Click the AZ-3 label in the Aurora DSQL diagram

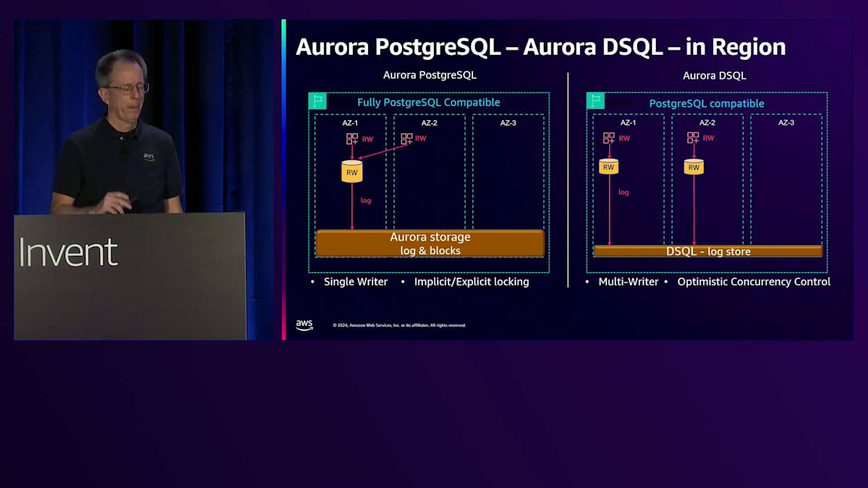tap(786, 123)
